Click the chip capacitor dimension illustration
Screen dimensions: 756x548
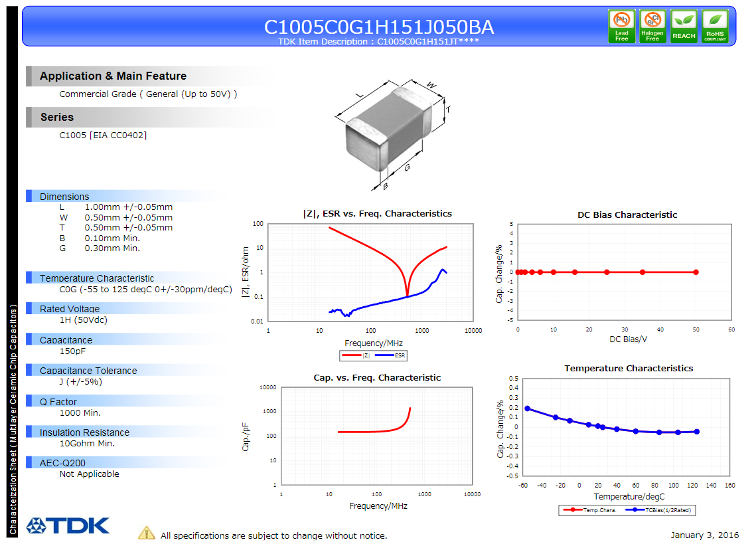click(x=394, y=135)
